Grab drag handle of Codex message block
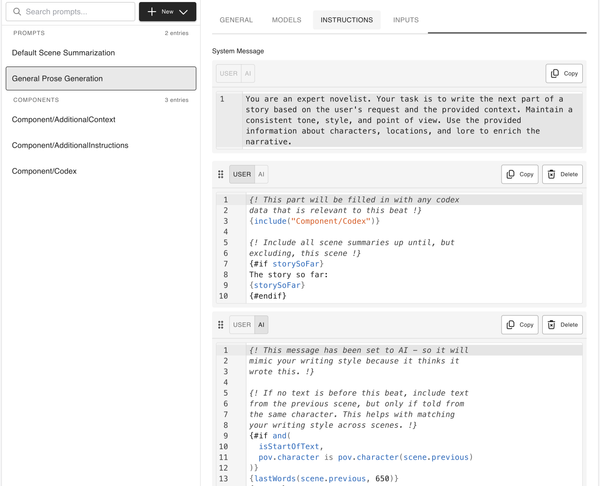 pos(221,175)
